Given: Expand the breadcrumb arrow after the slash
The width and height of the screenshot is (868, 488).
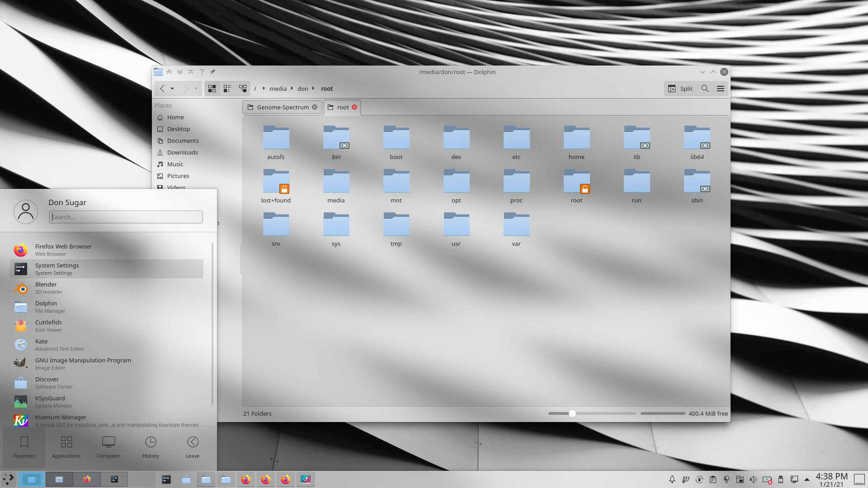Looking at the screenshot, I should click(x=264, y=88).
